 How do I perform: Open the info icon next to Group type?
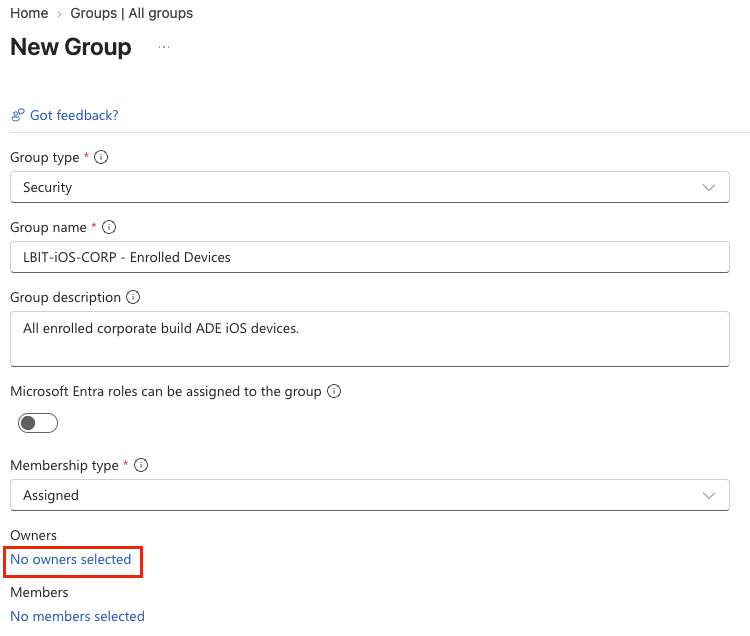click(101, 157)
